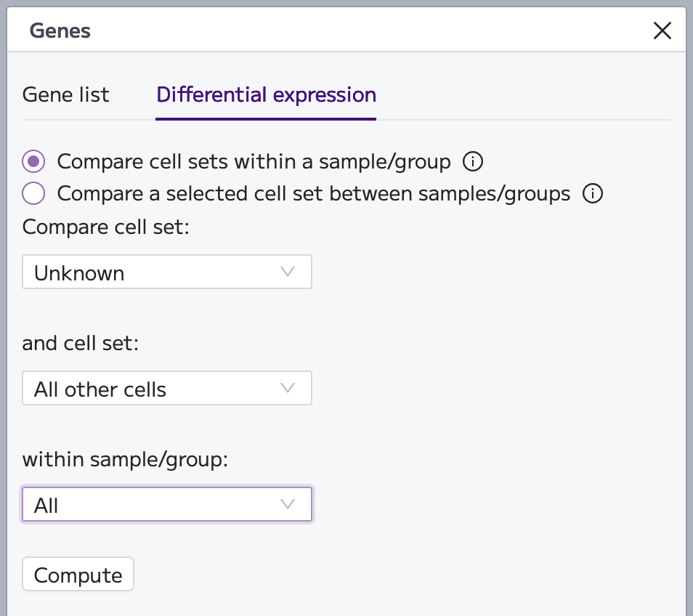Image resolution: width=693 pixels, height=616 pixels.
Task: Click the All value in sample/group selector
Action: (x=46, y=506)
